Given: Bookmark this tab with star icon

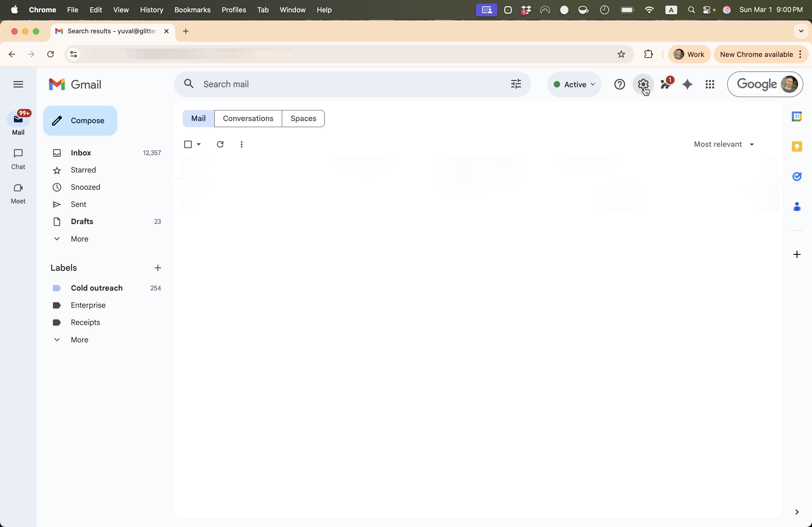Looking at the screenshot, I should click(x=621, y=54).
